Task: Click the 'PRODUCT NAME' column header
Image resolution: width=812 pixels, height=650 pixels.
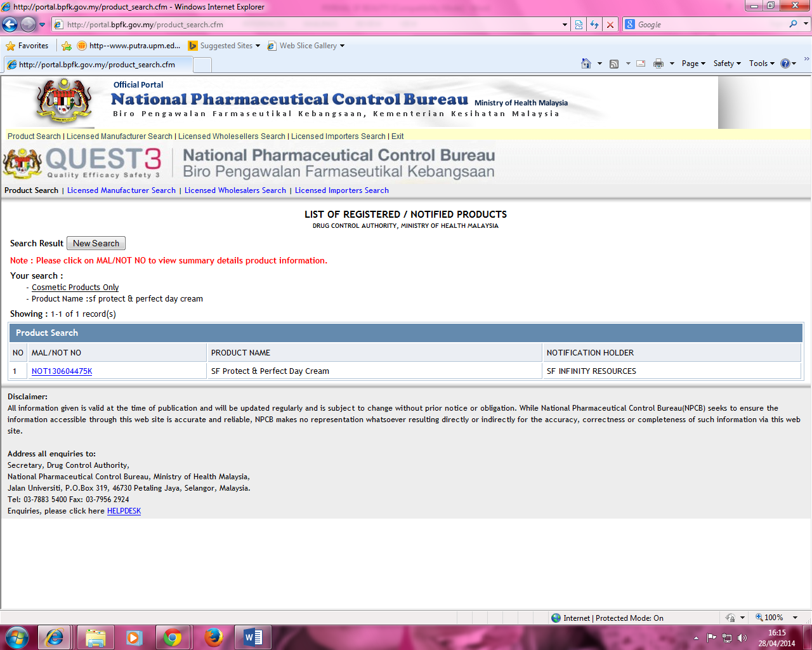Action: (375, 353)
